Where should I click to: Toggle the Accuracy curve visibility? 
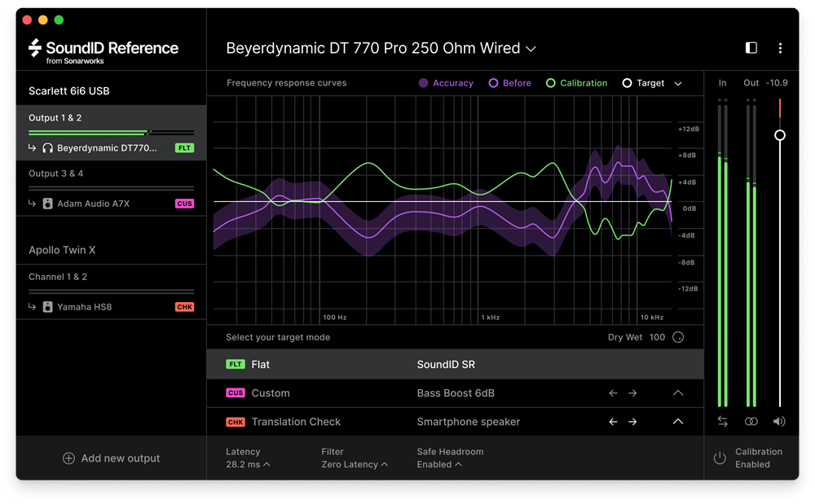click(446, 83)
